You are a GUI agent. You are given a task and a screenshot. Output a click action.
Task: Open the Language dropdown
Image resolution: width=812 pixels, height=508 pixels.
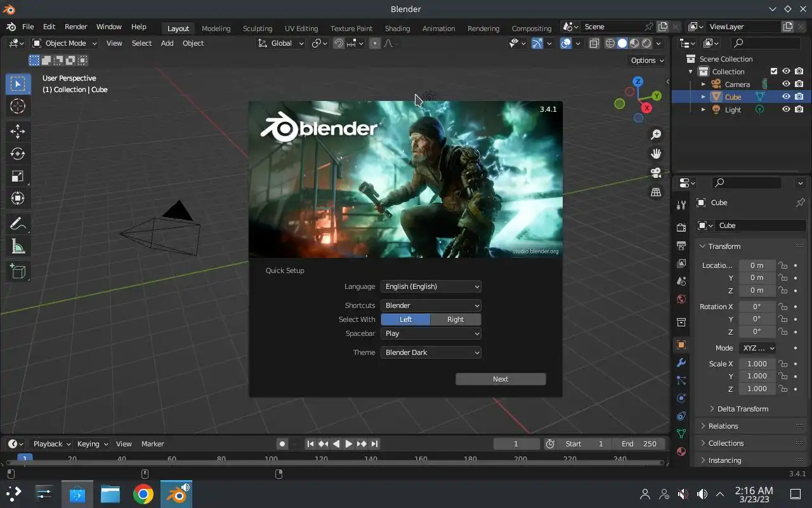(431, 286)
